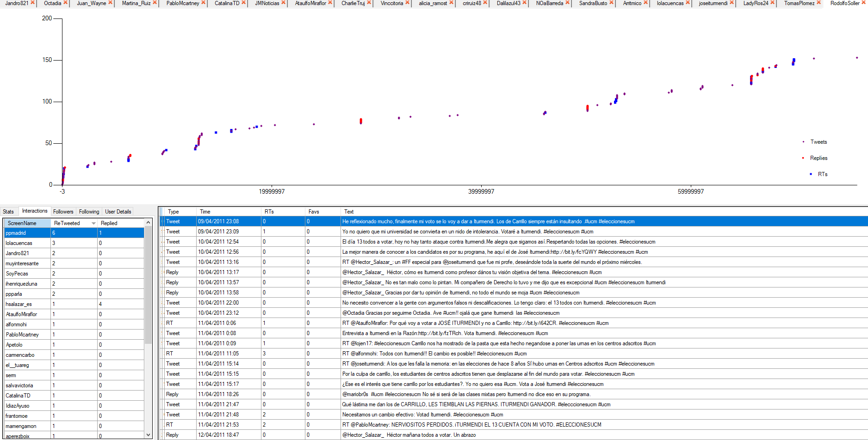Select the tweet at 09/04/2011 23:09

[x=514, y=232]
